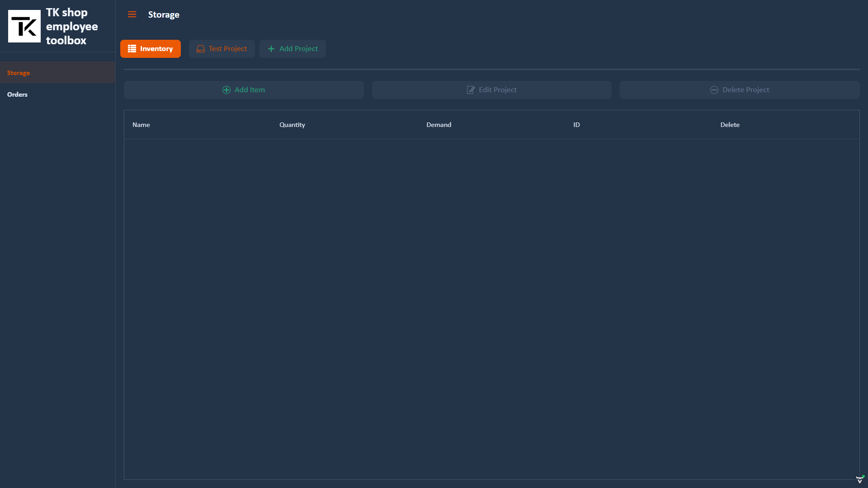Select Storage in the sidebar
The width and height of the screenshot is (868, 488).
(18, 72)
